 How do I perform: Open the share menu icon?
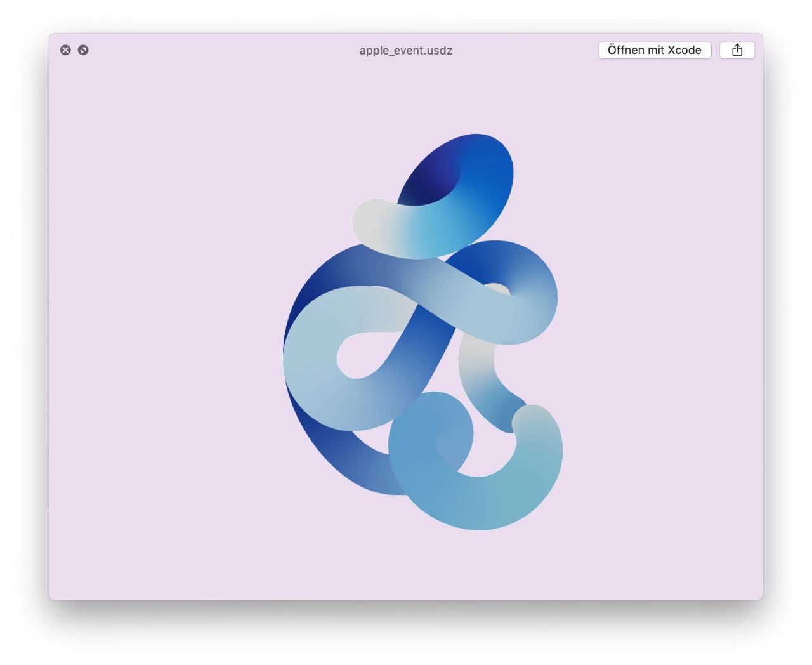tap(737, 50)
